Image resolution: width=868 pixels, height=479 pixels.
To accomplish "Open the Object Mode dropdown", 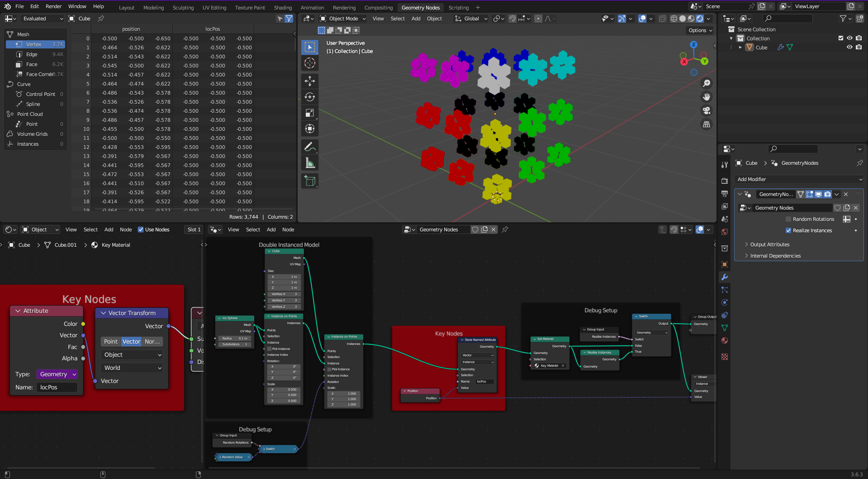I will pyautogui.click(x=343, y=19).
